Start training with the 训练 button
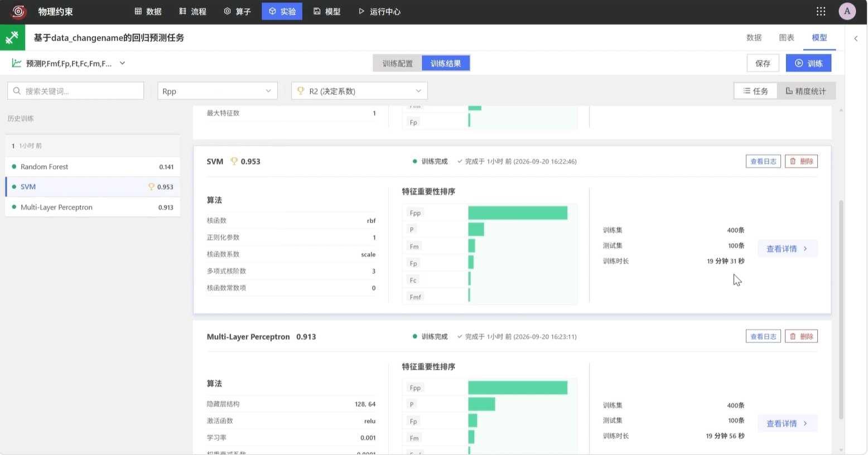The width and height of the screenshot is (868, 455). (x=808, y=63)
